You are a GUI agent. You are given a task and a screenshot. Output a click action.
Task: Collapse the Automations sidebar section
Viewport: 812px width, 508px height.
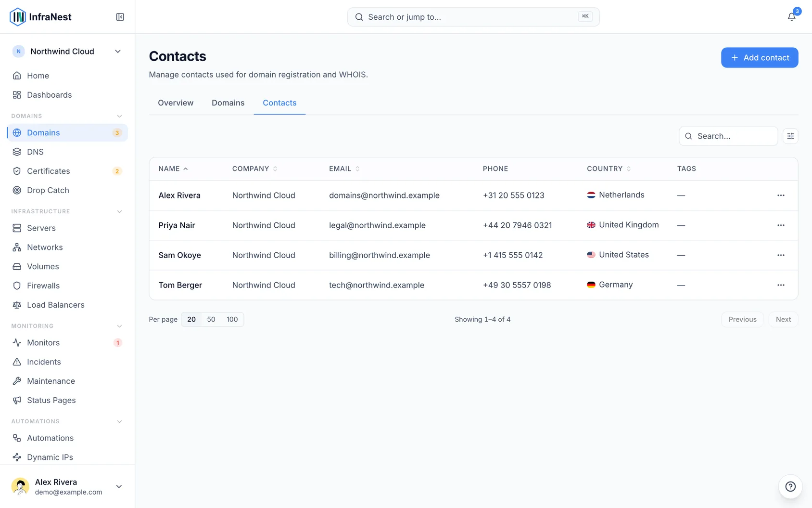tap(120, 421)
